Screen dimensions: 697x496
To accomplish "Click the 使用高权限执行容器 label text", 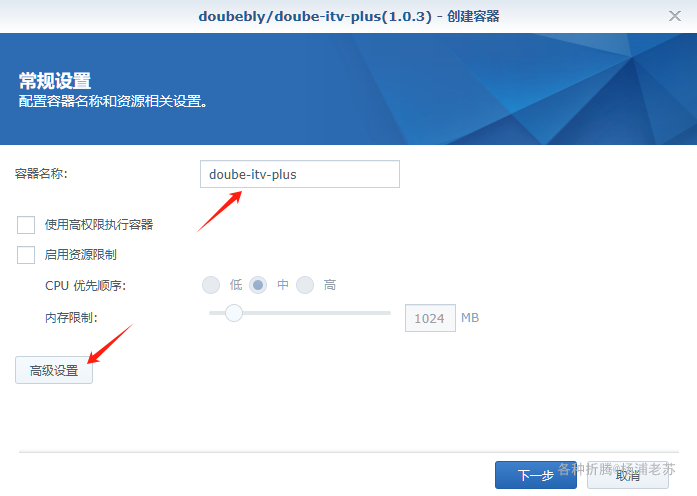I will [x=99, y=224].
